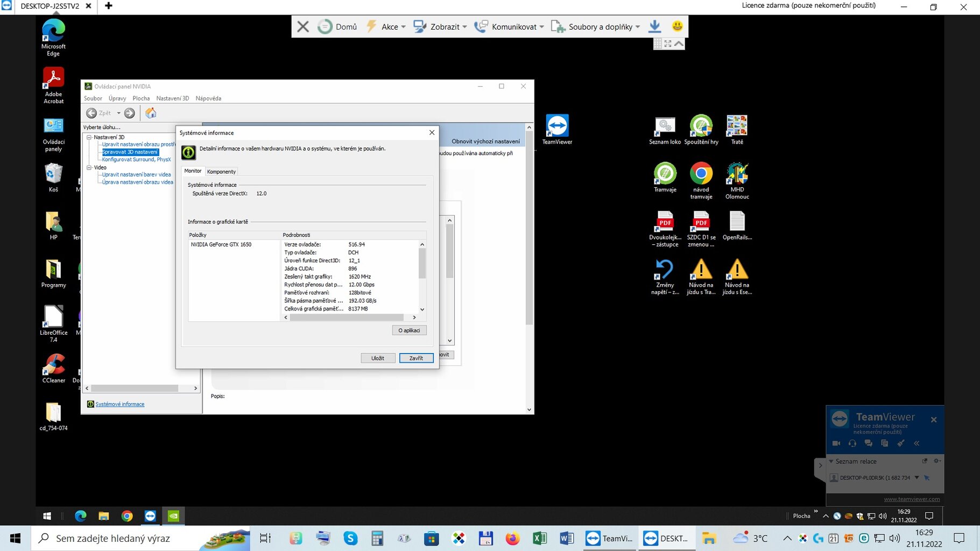
Task: Click the download arrow in TeamViewer toolbar
Action: coord(654,26)
